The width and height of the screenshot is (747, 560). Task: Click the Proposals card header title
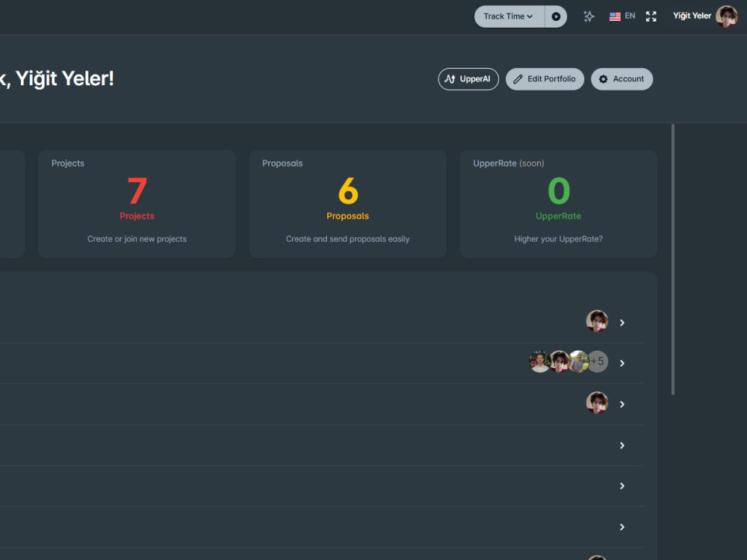click(x=282, y=164)
